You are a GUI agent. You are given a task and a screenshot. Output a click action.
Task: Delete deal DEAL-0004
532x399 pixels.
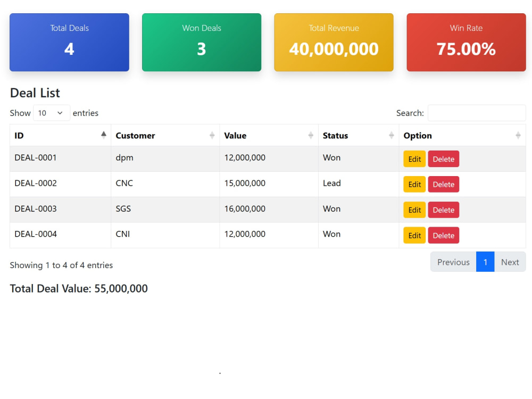(x=444, y=235)
